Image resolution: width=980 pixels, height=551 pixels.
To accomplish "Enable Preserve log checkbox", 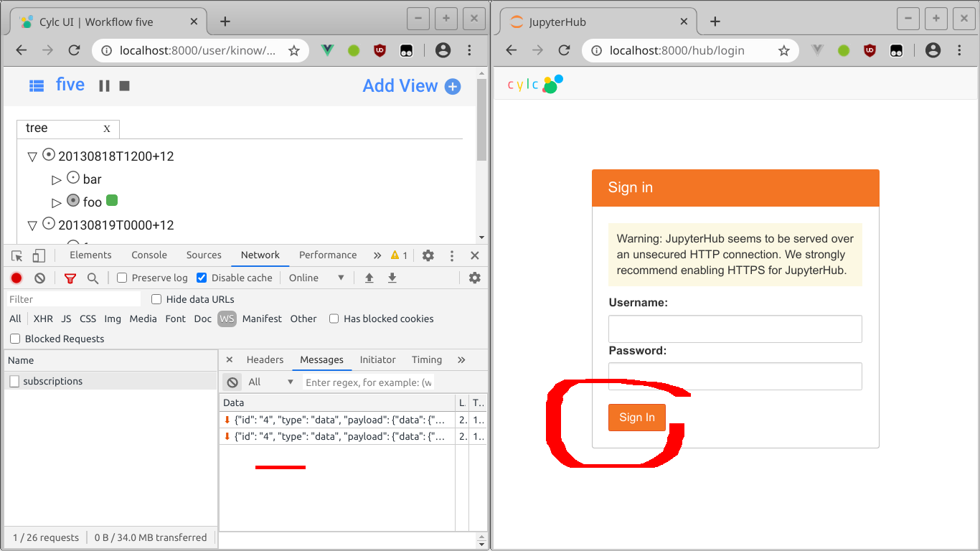I will pos(122,278).
